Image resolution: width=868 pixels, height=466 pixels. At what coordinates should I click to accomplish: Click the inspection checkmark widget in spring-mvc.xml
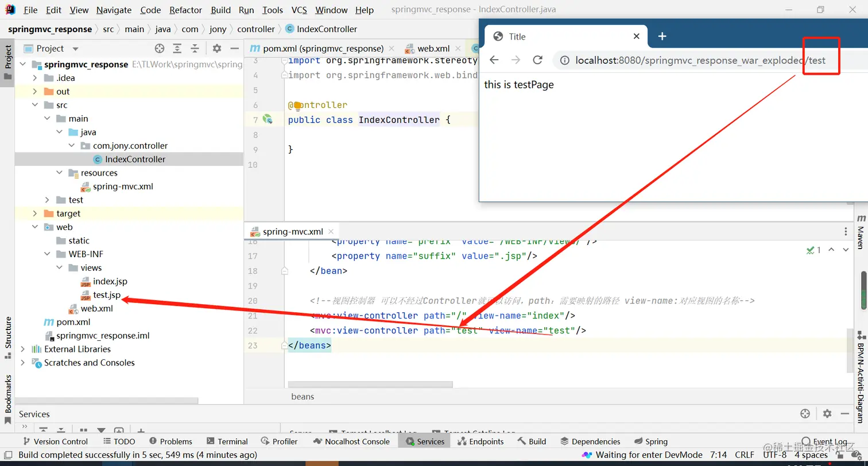(813, 250)
